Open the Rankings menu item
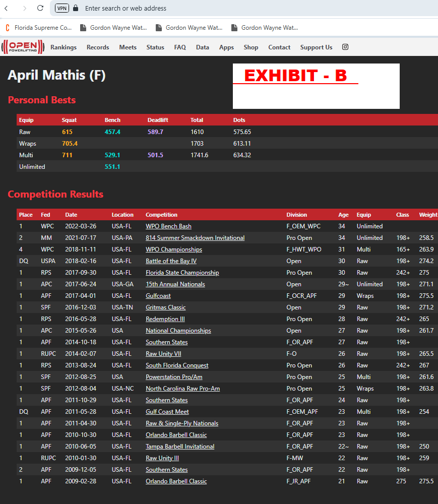This screenshot has width=438, height=504. click(x=64, y=47)
